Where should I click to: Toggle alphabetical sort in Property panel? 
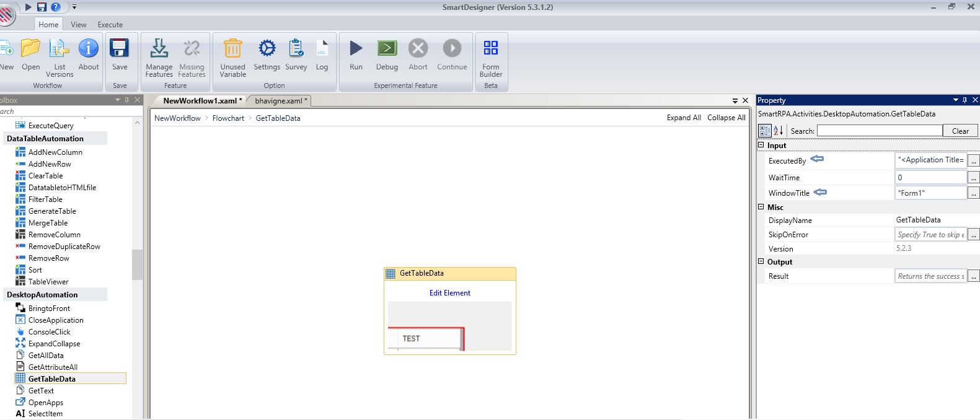(779, 131)
